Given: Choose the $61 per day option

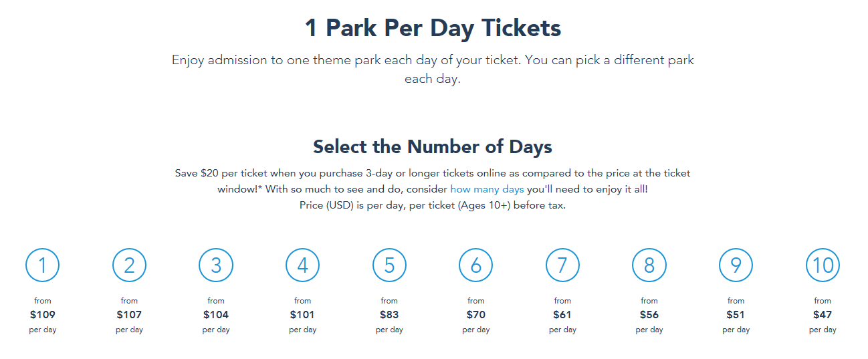Looking at the screenshot, I should click(x=562, y=315).
